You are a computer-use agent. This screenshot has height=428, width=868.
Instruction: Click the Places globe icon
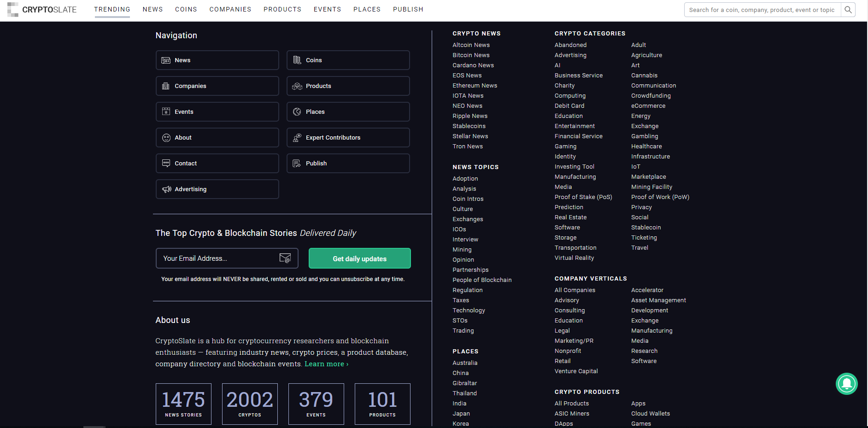[297, 112]
